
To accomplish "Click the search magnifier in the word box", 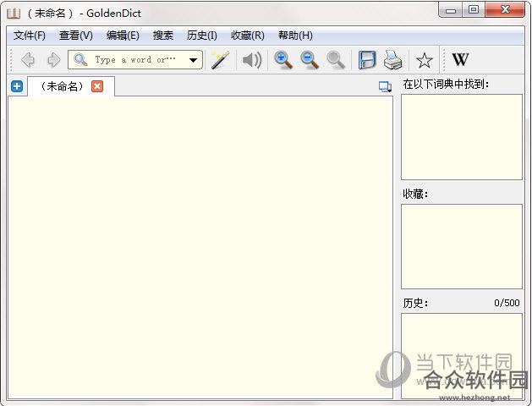I will point(80,60).
